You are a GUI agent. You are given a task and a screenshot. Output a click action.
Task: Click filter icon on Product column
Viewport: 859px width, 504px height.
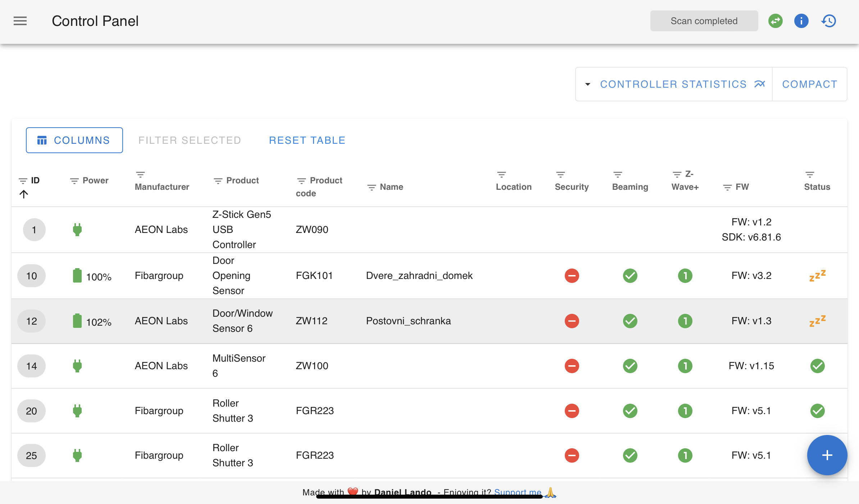218,181
